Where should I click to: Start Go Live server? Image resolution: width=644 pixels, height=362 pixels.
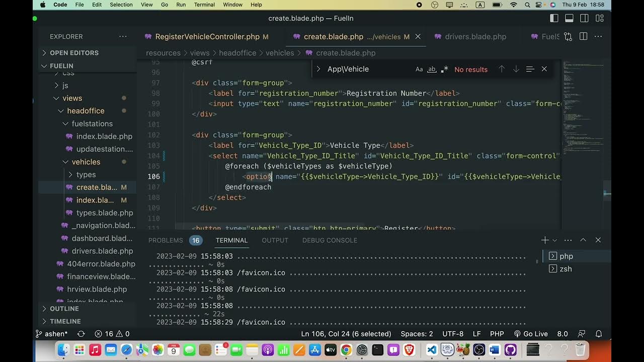point(531,334)
